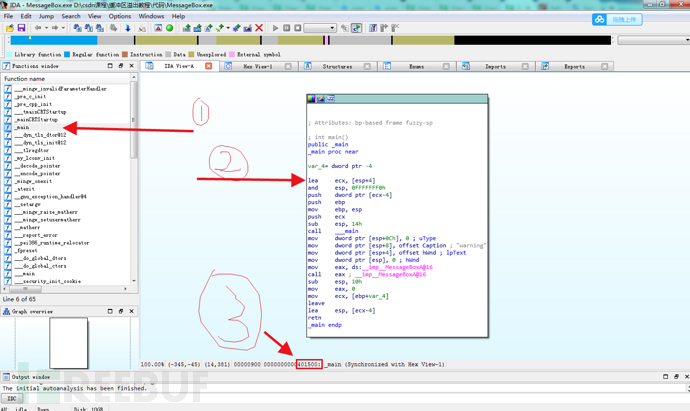Viewport: 690px width, 411px height.
Task: Open the Edit menu
Action: click(x=26, y=16)
